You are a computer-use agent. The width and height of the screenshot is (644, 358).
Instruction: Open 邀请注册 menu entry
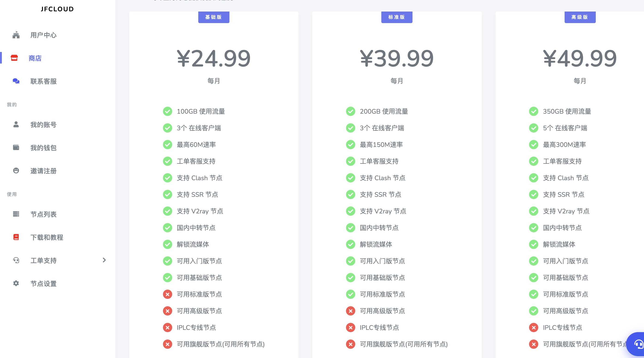43,171
